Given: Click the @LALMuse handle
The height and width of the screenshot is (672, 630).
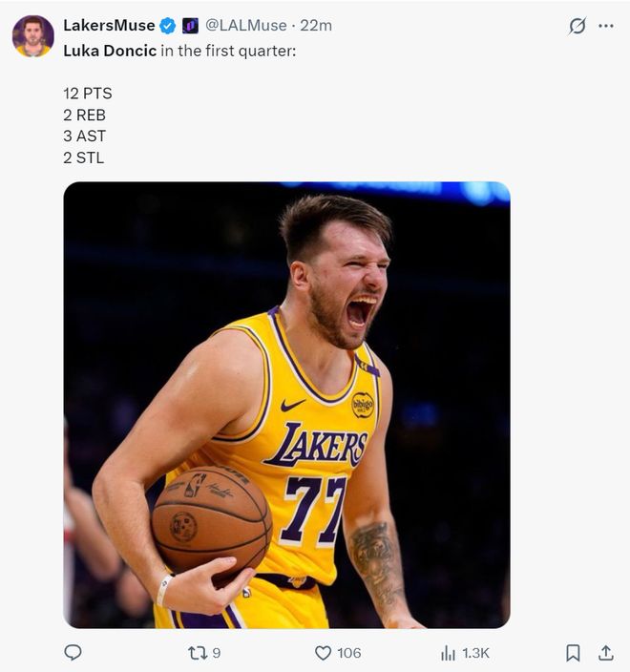Looking at the screenshot, I should pos(245,26).
